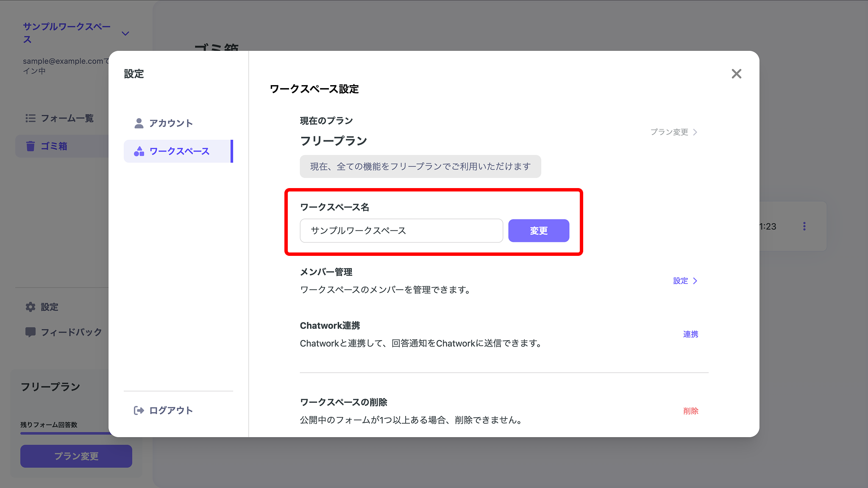Click the フィードバック speech bubble icon

point(31,332)
